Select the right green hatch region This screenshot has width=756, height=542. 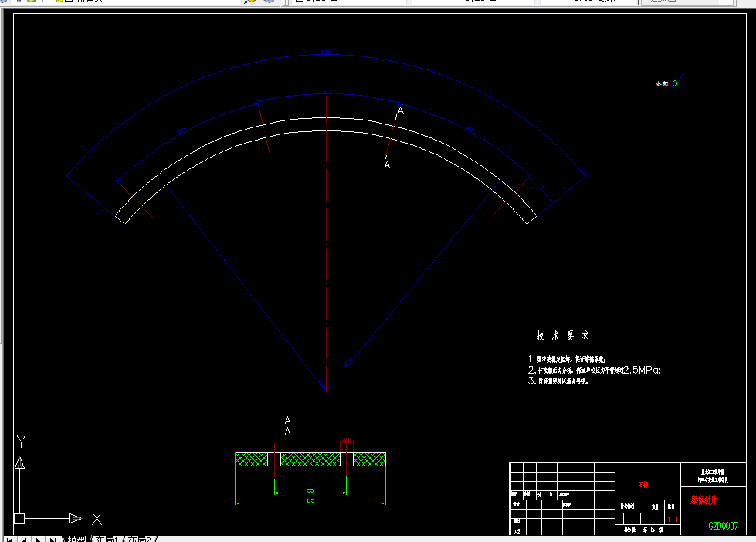(x=369, y=459)
